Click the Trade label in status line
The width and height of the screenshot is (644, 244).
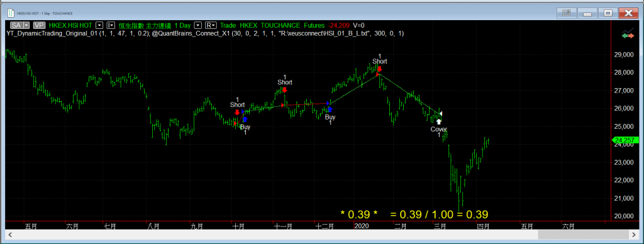[228, 25]
